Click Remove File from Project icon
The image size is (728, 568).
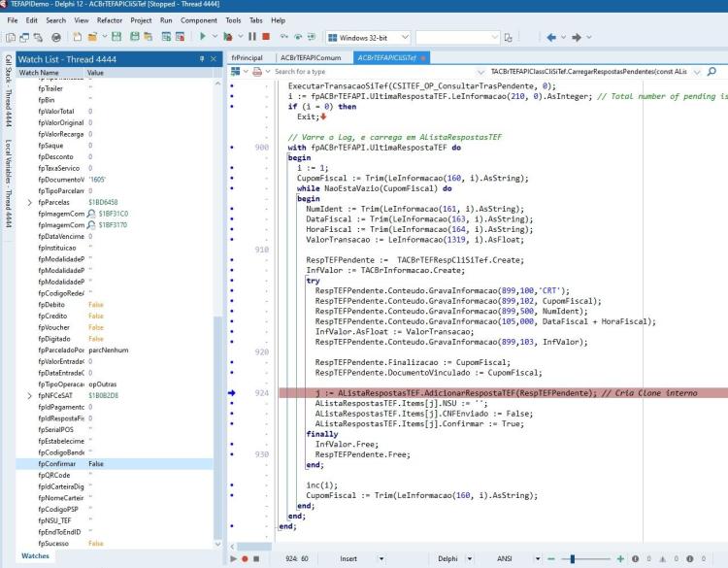(x=180, y=37)
